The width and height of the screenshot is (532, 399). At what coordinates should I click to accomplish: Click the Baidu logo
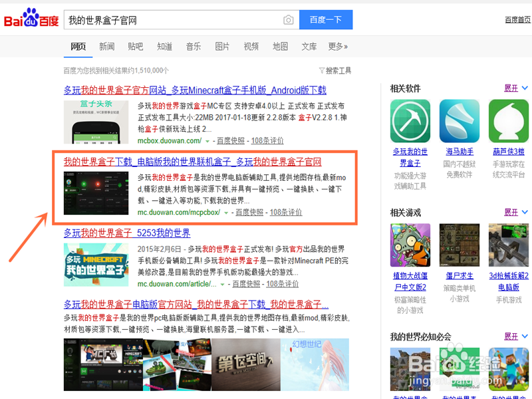[31, 19]
